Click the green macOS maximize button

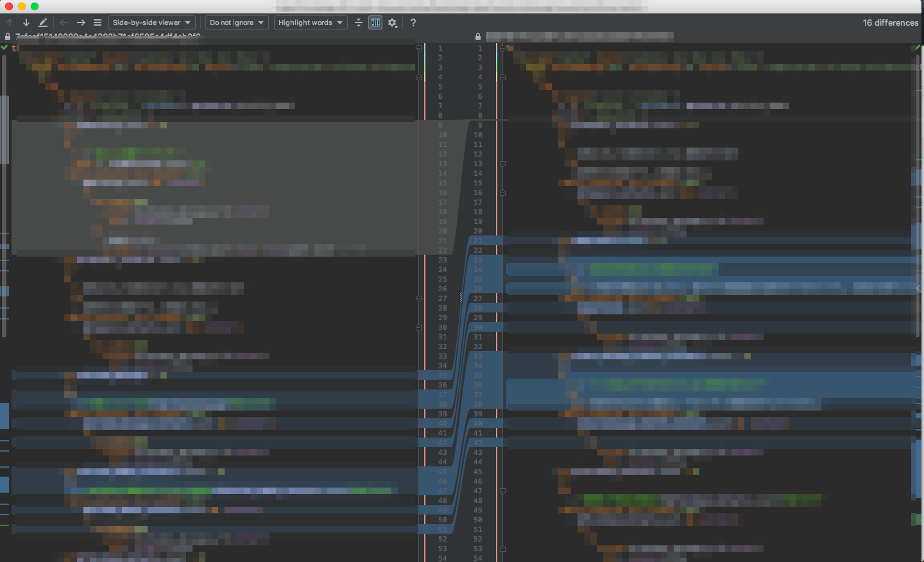(35, 6)
